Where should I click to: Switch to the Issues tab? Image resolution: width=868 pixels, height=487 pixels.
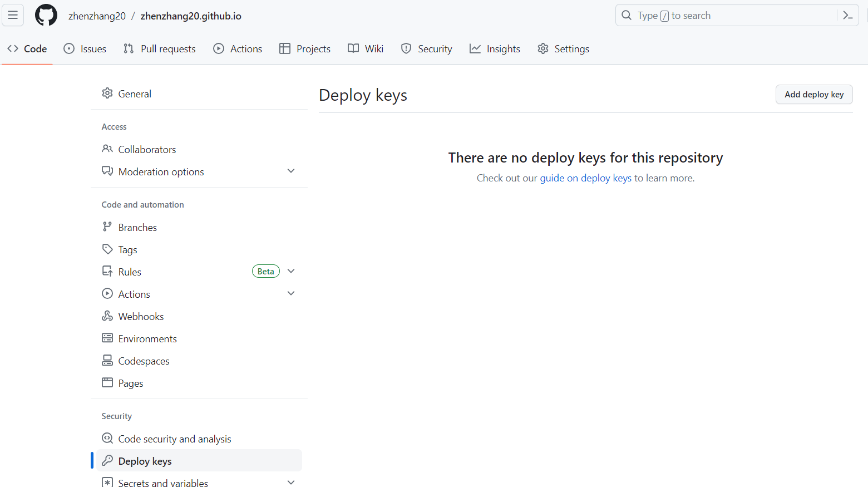point(85,49)
